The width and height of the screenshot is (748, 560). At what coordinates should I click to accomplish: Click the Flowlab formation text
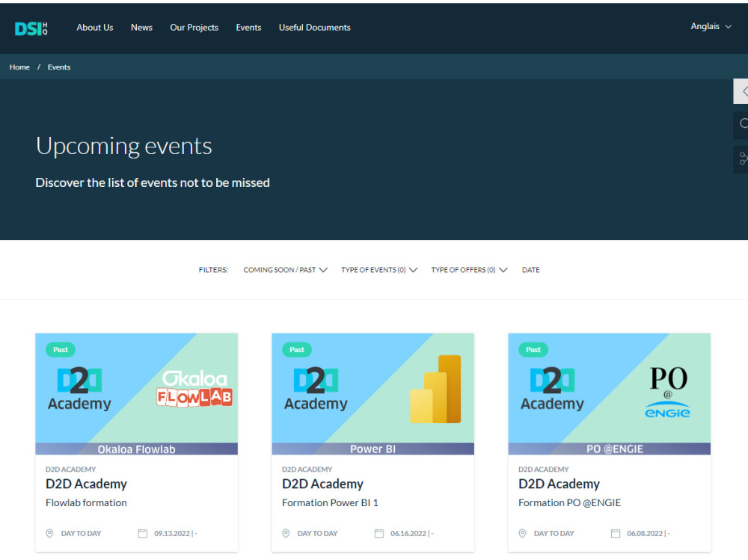86,502
